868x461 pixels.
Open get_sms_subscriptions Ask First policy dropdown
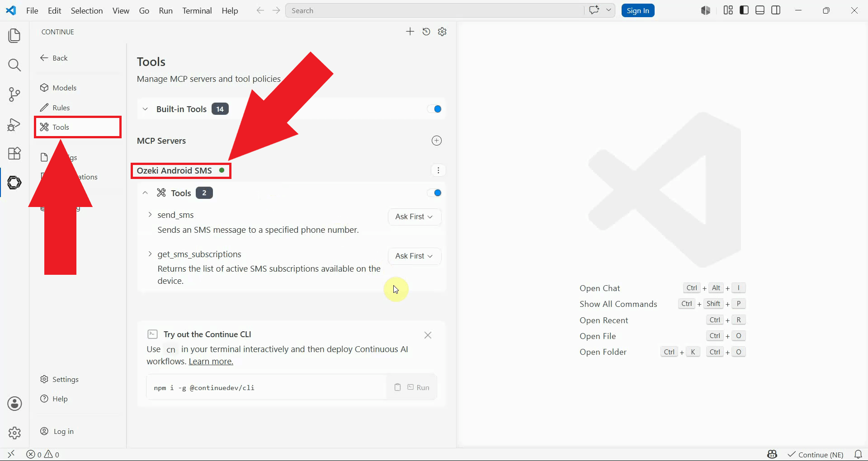point(414,256)
